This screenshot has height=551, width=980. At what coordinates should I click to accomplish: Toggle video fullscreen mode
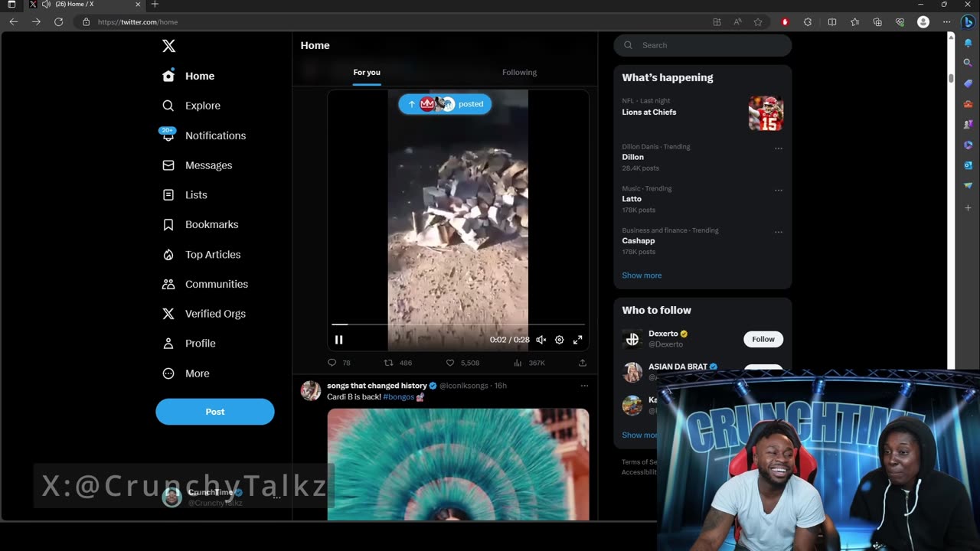pos(578,340)
